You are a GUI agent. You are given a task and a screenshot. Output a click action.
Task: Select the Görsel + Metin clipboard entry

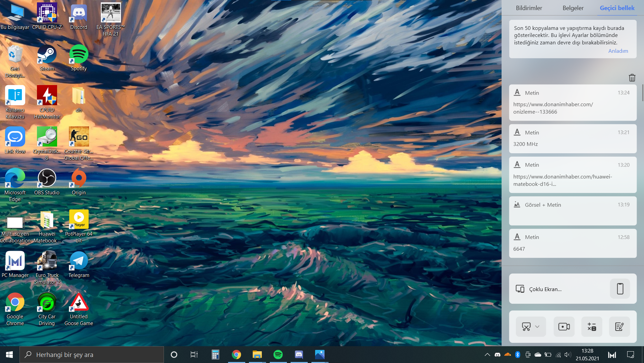click(x=573, y=211)
